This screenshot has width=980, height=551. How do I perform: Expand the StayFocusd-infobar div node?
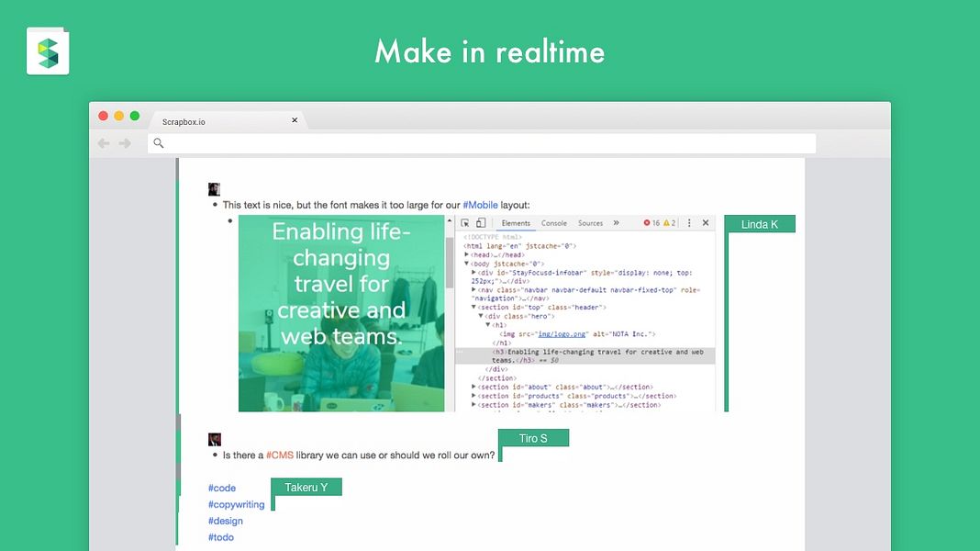[473, 272]
